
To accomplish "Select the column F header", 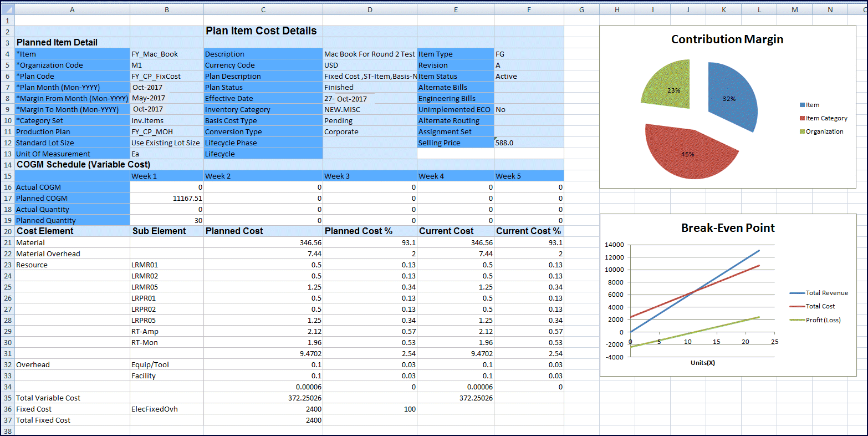I will coord(529,9).
